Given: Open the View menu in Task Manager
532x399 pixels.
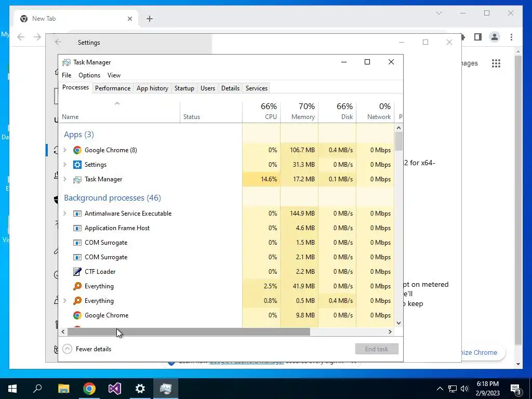Looking at the screenshot, I should point(114,75).
